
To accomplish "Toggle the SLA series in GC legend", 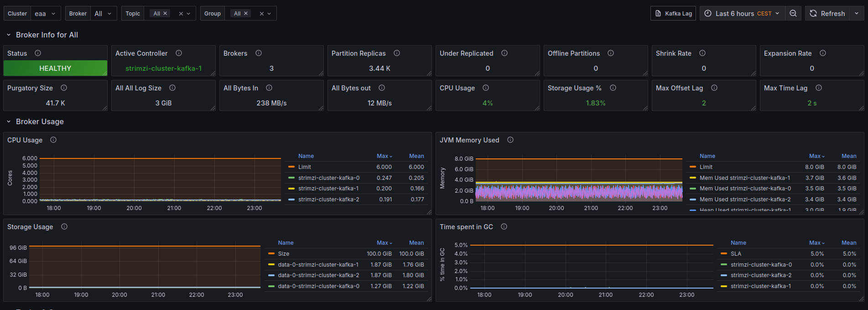I will (736, 254).
